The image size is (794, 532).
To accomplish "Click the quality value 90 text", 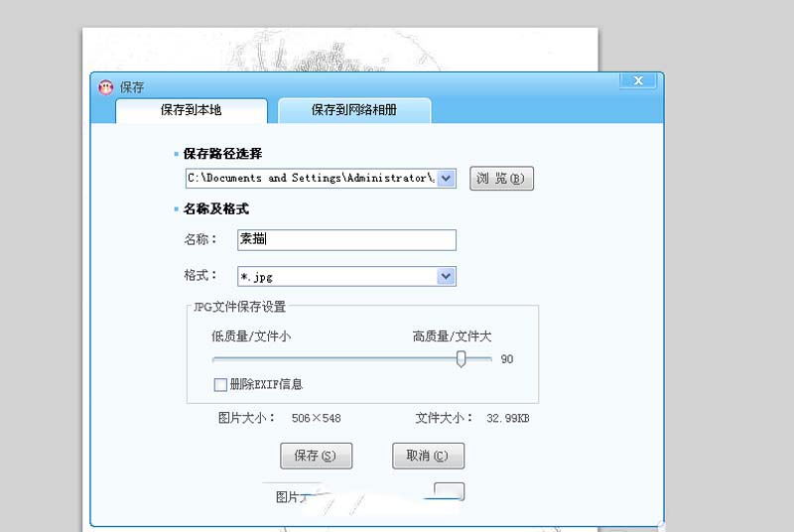I will point(507,359).
